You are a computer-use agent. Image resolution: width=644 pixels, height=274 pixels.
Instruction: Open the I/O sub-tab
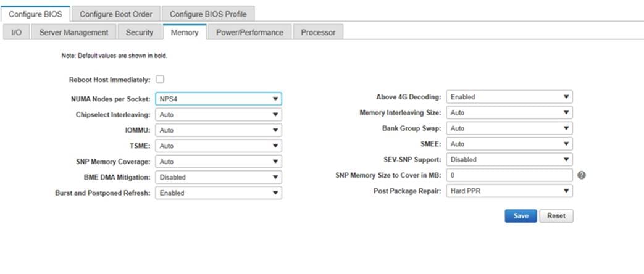(17, 32)
